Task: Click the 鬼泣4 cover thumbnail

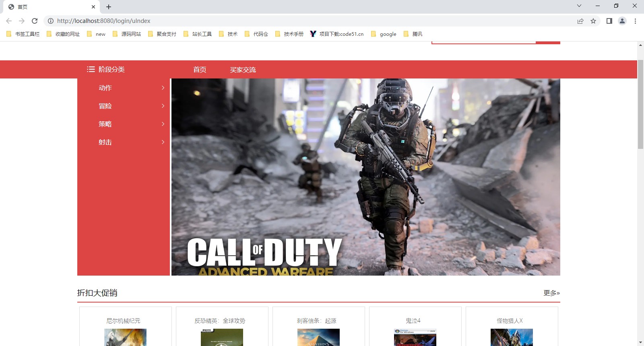Action: tap(415, 337)
